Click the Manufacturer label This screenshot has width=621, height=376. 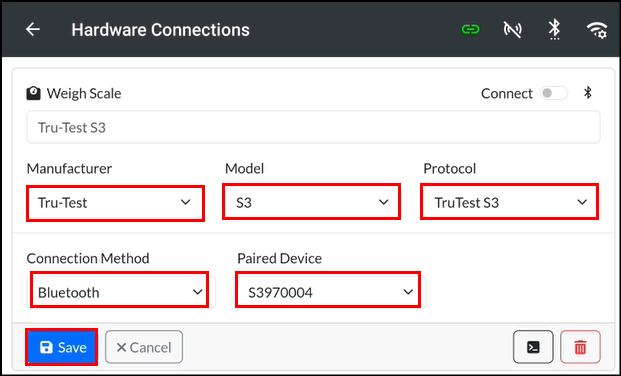[x=69, y=168]
